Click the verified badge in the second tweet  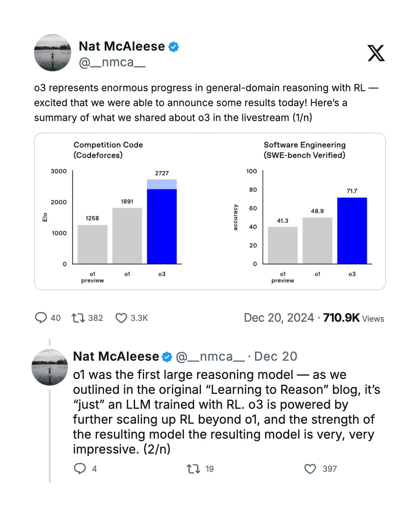tap(167, 357)
